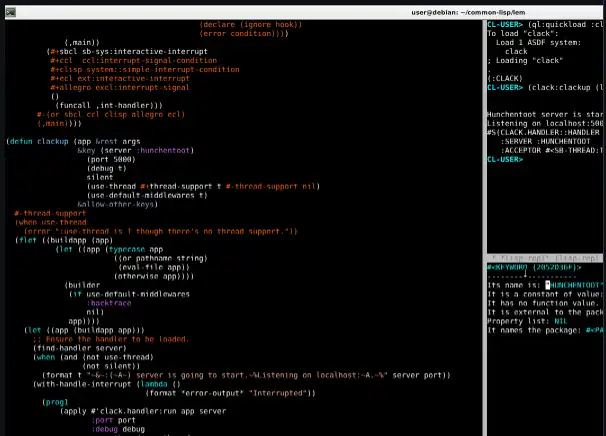
Task: Place cursor at the last CL-USER> prompt
Action: pyautogui.click(x=505, y=159)
